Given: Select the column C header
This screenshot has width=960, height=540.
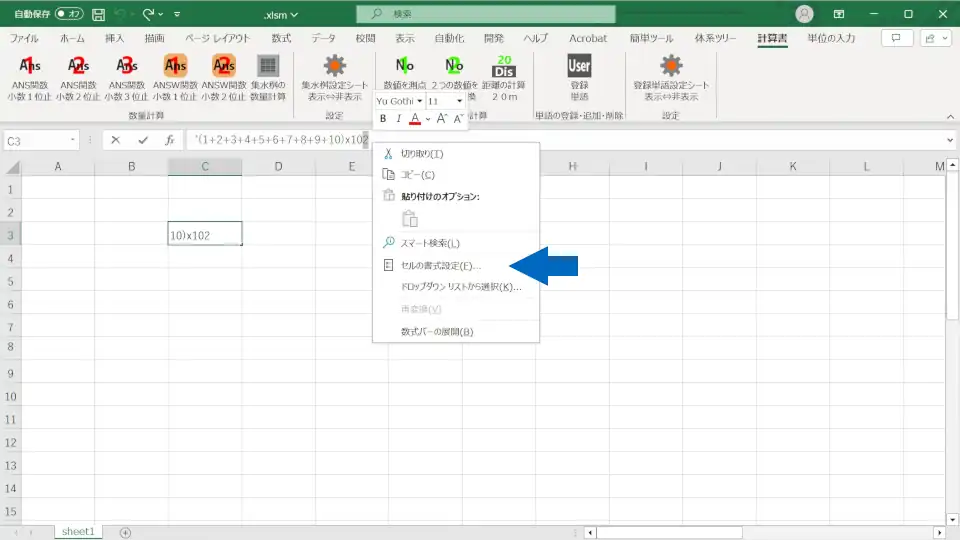Looking at the screenshot, I should coord(204,167).
